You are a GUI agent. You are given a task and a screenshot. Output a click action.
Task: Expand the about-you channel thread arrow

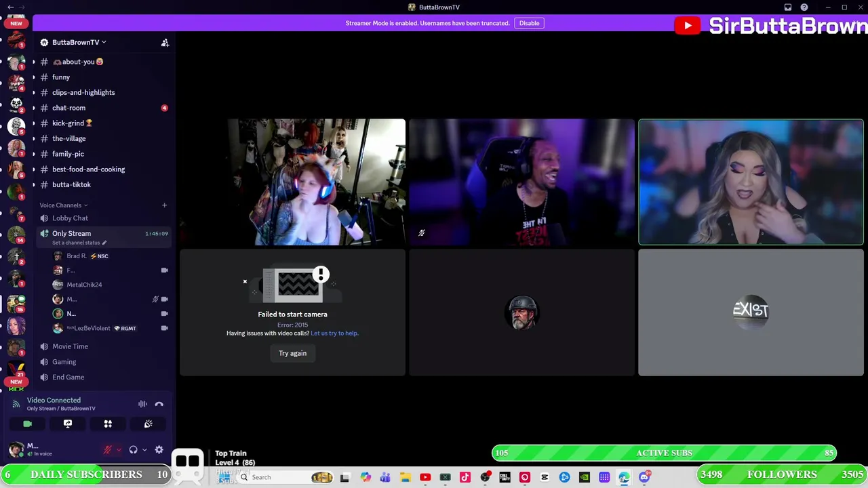(x=33, y=62)
